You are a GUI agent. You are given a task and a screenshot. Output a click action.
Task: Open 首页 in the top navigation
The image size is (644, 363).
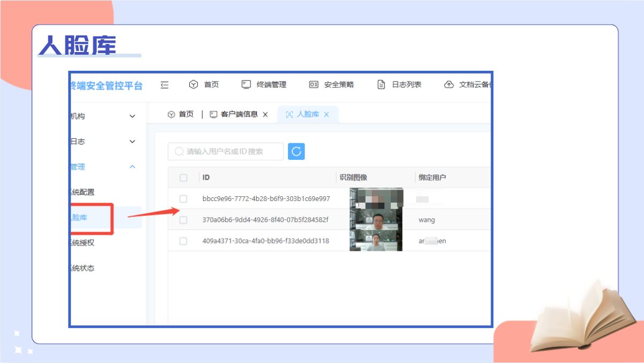(x=211, y=85)
